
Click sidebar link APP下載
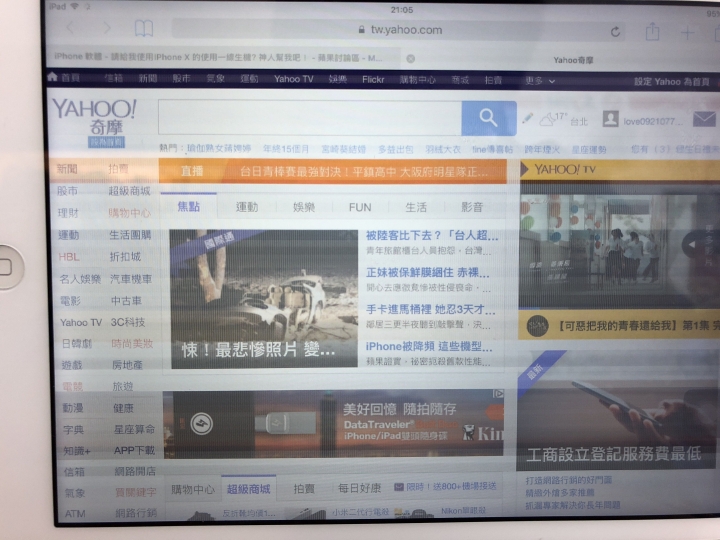pos(135,450)
